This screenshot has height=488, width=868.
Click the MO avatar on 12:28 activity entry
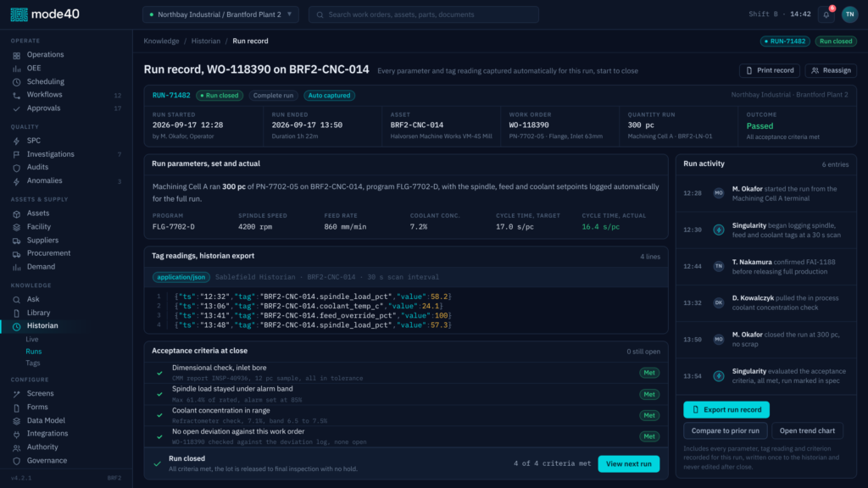pyautogui.click(x=719, y=193)
